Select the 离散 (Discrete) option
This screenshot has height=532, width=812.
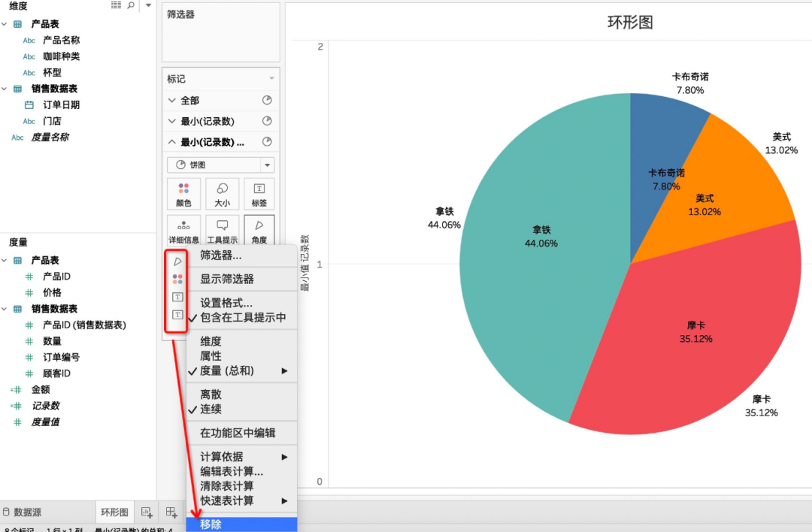(x=211, y=394)
